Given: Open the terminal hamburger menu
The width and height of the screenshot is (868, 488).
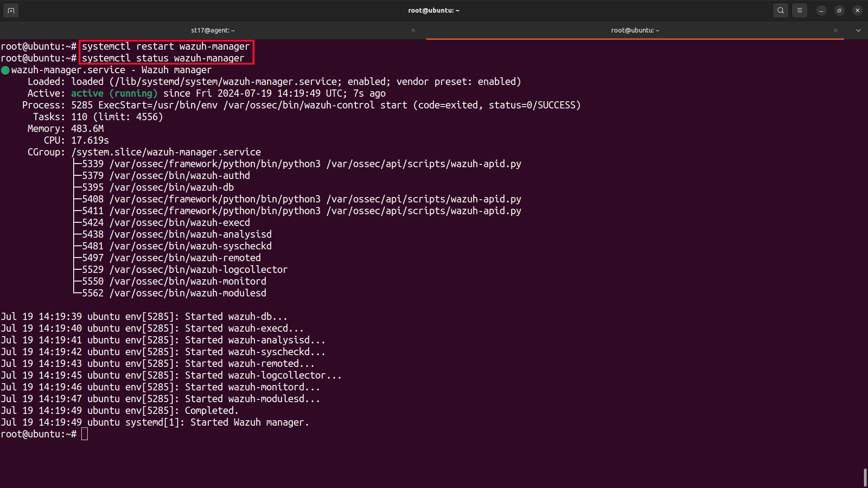Looking at the screenshot, I should (x=800, y=10).
